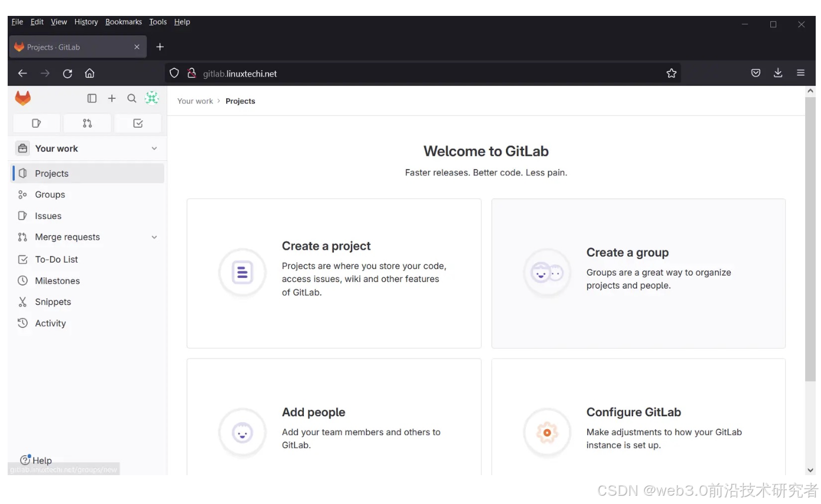Screen dimensions: 821x504
Task: Open the Help link at the bottom
Action: [x=37, y=460]
